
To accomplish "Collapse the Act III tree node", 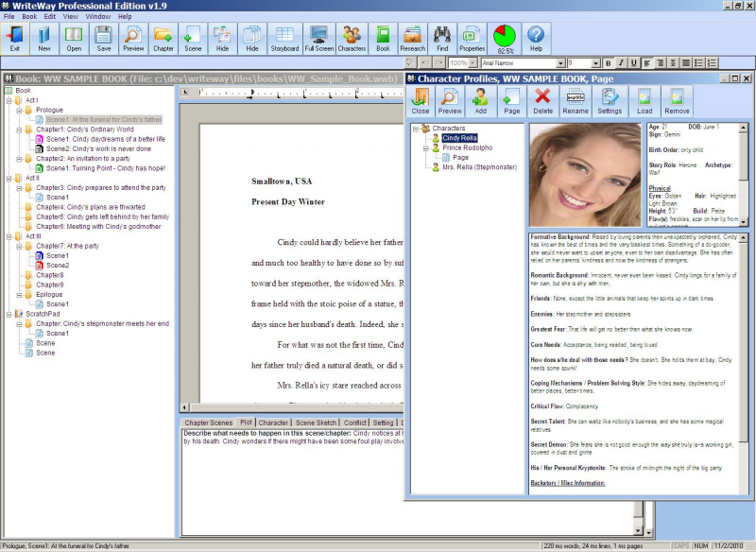I will point(9,236).
